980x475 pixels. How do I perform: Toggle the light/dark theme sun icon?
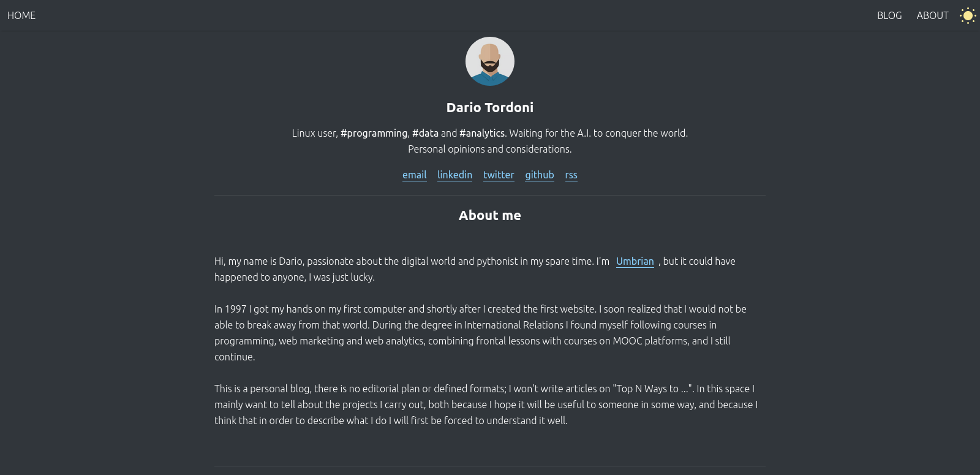(968, 15)
